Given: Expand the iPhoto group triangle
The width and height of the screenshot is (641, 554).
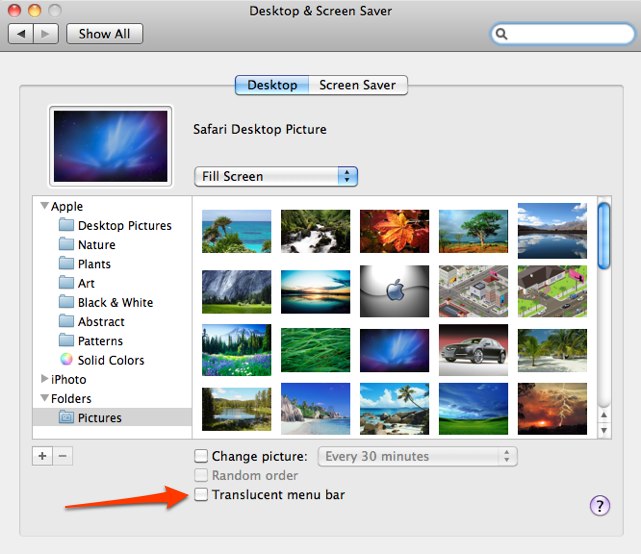Looking at the screenshot, I should coord(45,379).
